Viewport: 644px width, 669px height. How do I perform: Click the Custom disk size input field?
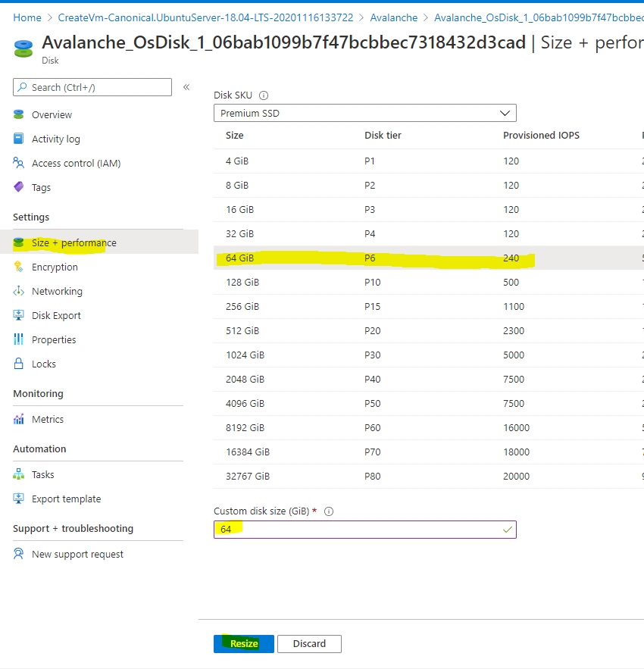click(x=364, y=529)
